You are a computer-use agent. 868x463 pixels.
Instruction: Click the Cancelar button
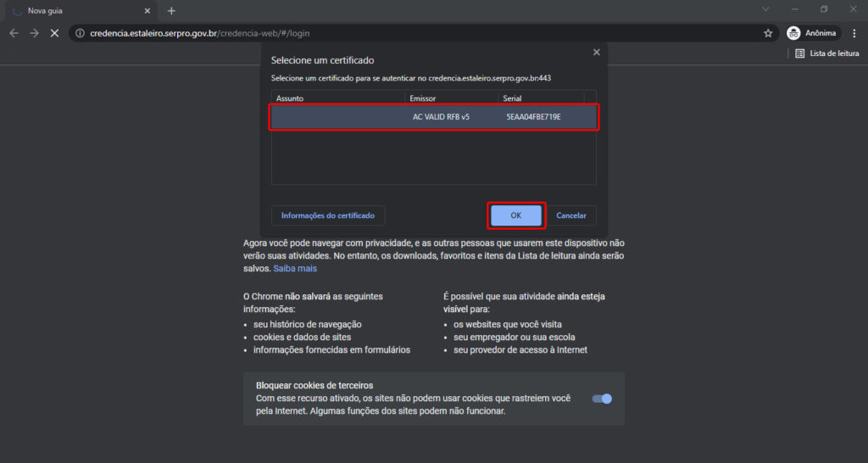[570, 215]
